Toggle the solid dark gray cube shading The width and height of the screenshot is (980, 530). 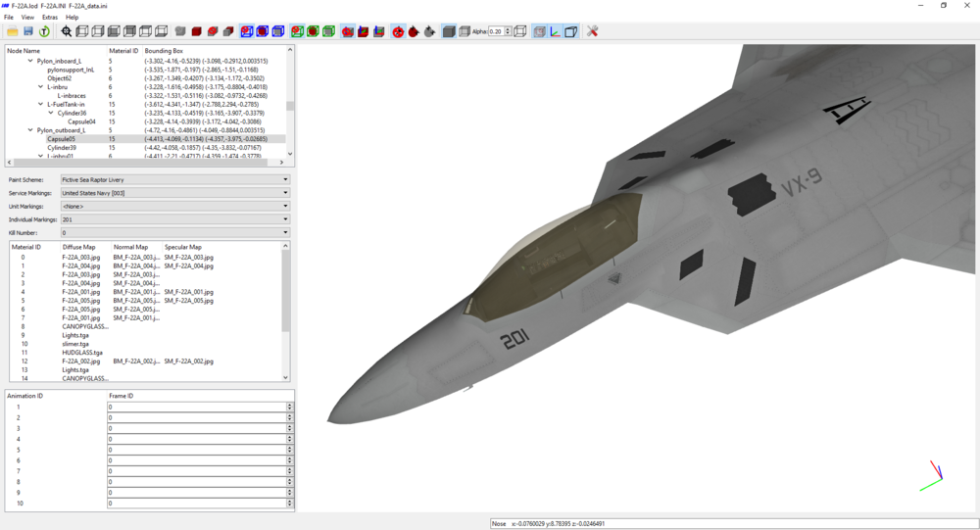coord(449,31)
